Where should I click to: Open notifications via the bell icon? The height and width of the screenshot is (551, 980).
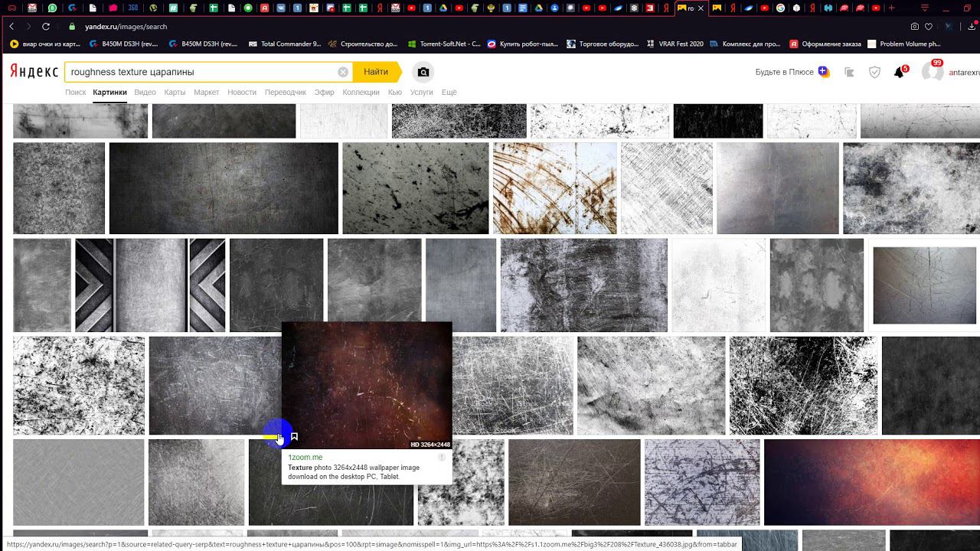(900, 72)
